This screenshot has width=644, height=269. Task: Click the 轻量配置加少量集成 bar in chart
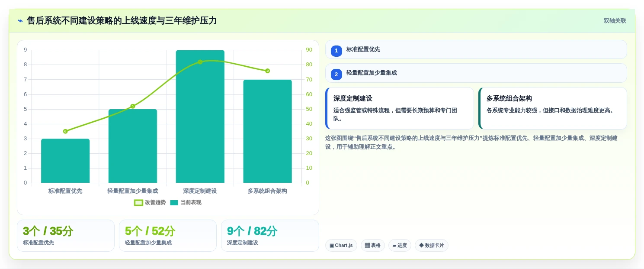tap(133, 146)
